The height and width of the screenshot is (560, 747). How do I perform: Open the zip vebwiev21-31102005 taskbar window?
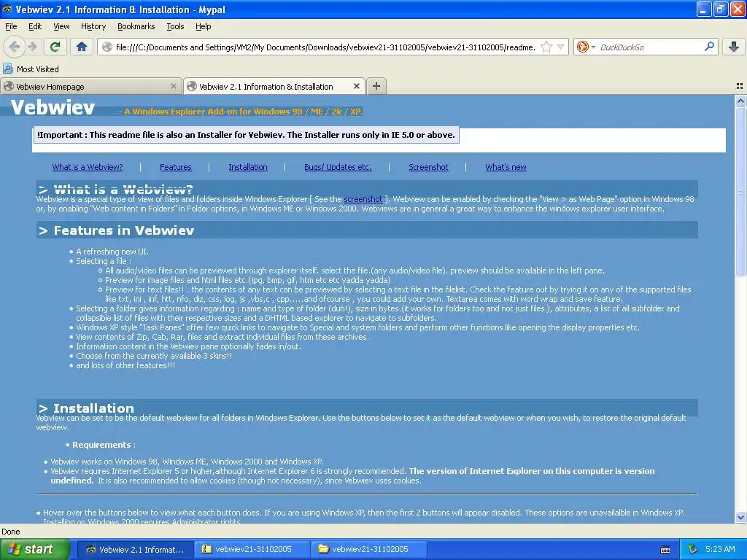pyautogui.click(x=252, y=550)
